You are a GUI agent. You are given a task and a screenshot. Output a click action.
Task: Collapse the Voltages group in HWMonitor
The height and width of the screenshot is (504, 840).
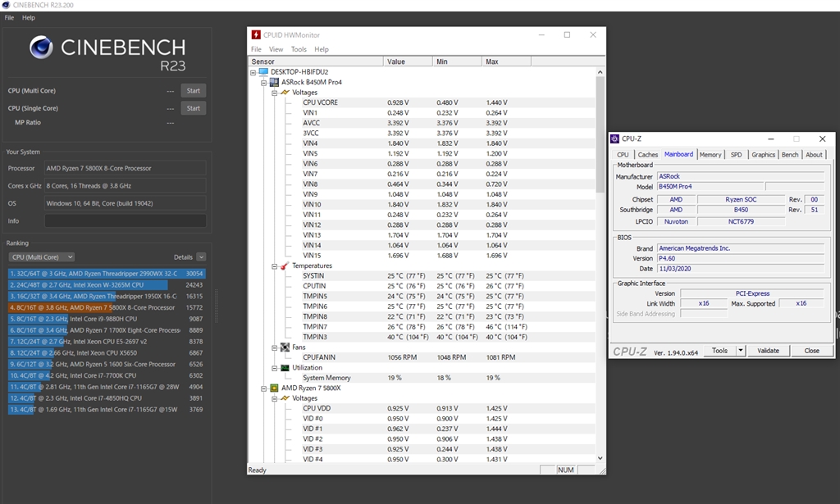pyautogui.click(x=276, y=92)
